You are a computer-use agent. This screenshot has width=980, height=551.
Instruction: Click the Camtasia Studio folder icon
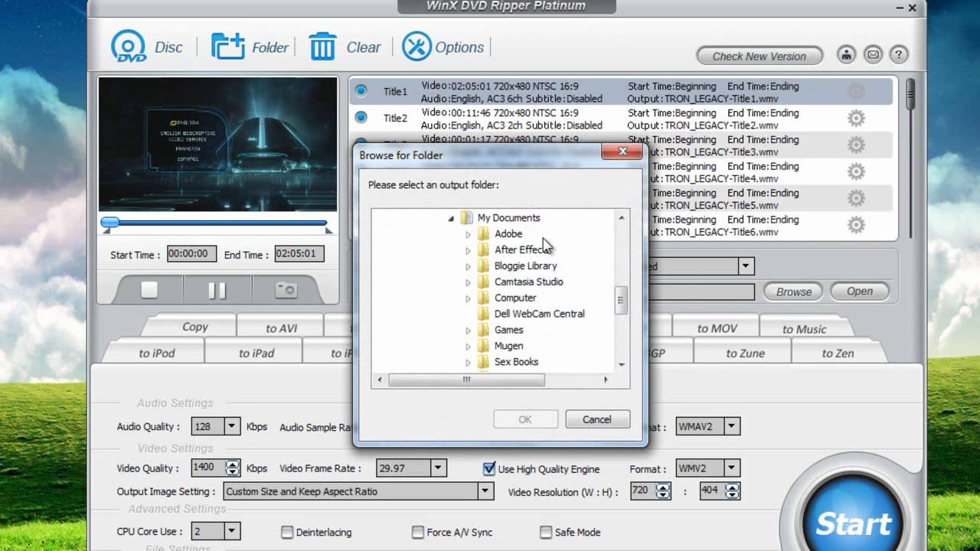(x=483, y=282)
